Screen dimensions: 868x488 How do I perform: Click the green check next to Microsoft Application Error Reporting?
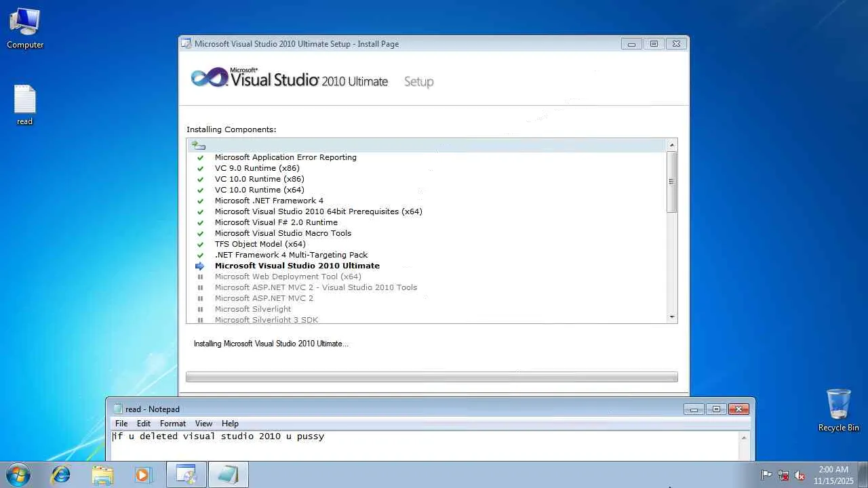(200, 157)
